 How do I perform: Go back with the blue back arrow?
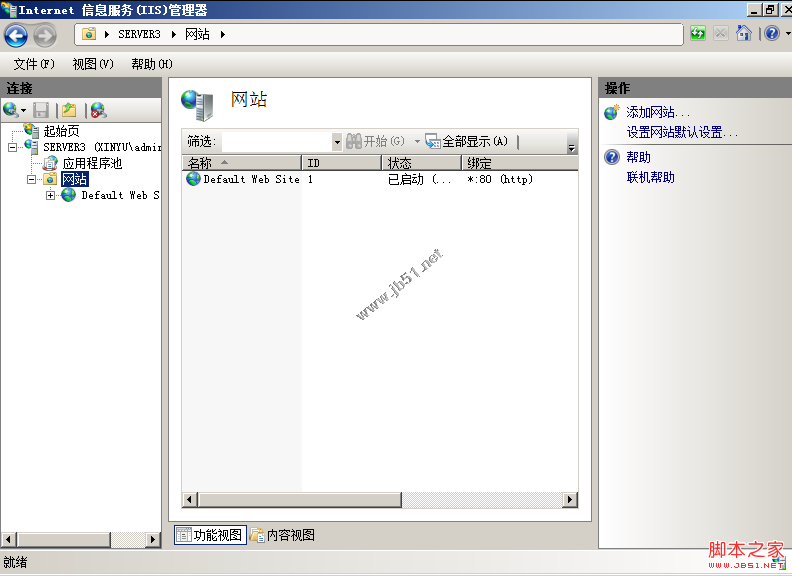[x=16, y=35]
